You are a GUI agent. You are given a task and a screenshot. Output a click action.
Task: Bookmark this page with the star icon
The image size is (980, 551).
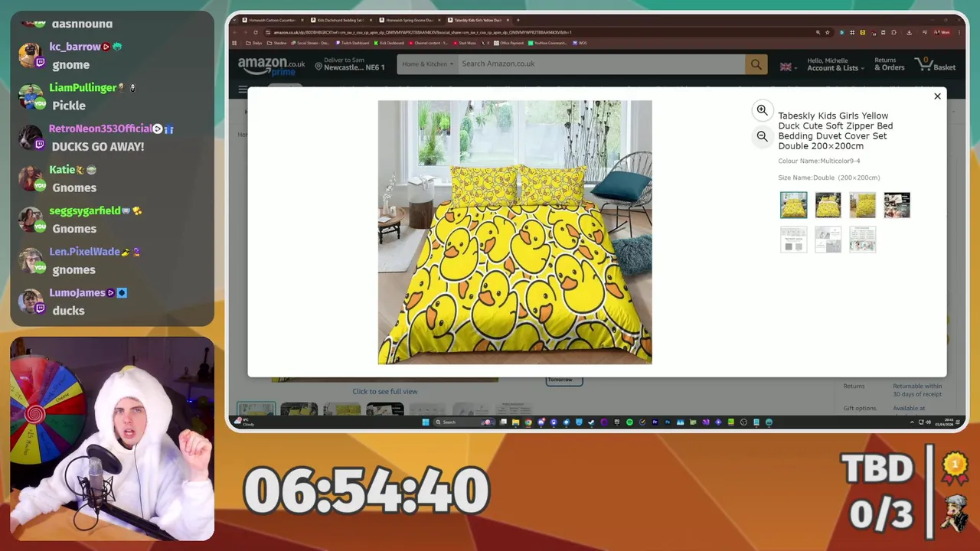(828, 32)
